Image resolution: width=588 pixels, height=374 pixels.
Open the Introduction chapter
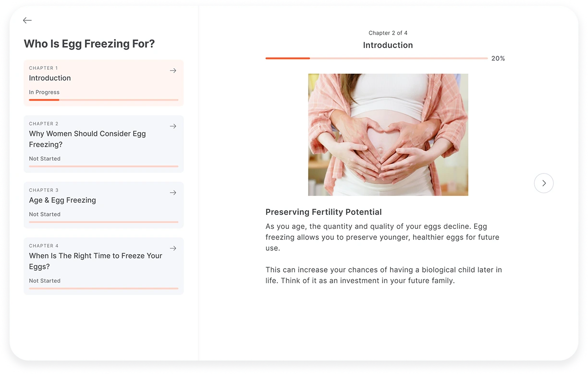[103, 83]
